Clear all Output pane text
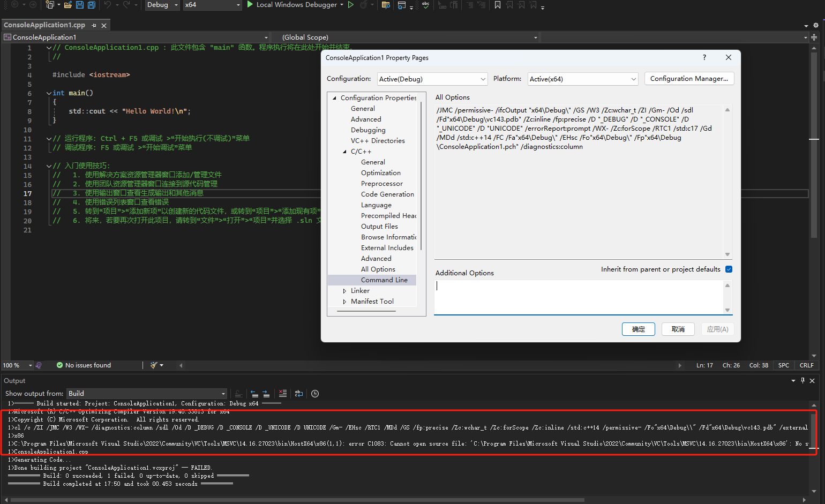Viewport: 825px width, 504px height. (283, 394)
